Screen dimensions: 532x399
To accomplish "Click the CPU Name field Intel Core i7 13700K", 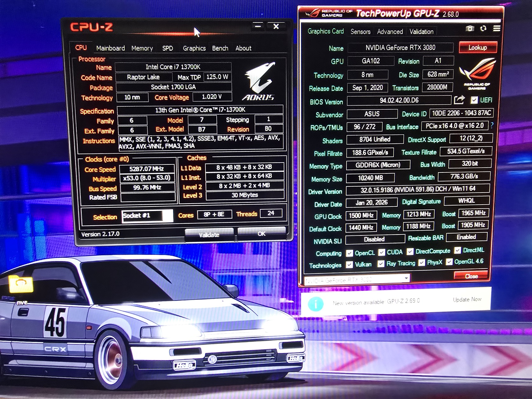I will [173, 67].
